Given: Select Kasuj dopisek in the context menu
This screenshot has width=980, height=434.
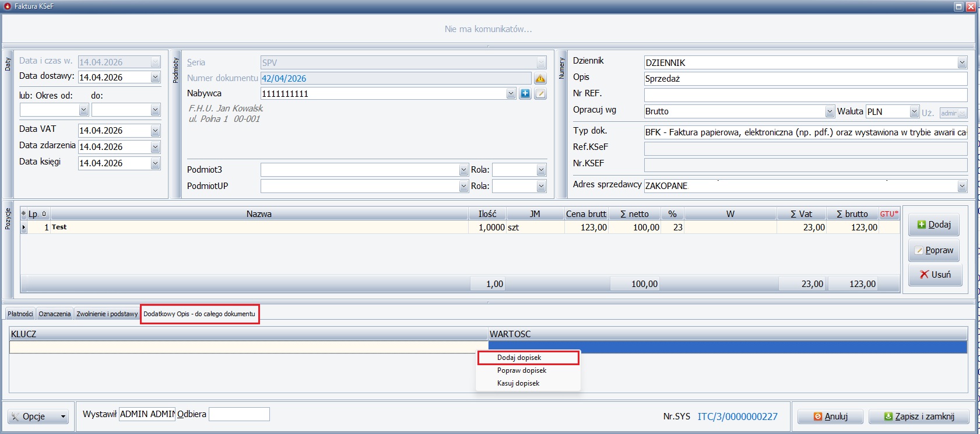Looking at the screenshot, I should [518, 383].
